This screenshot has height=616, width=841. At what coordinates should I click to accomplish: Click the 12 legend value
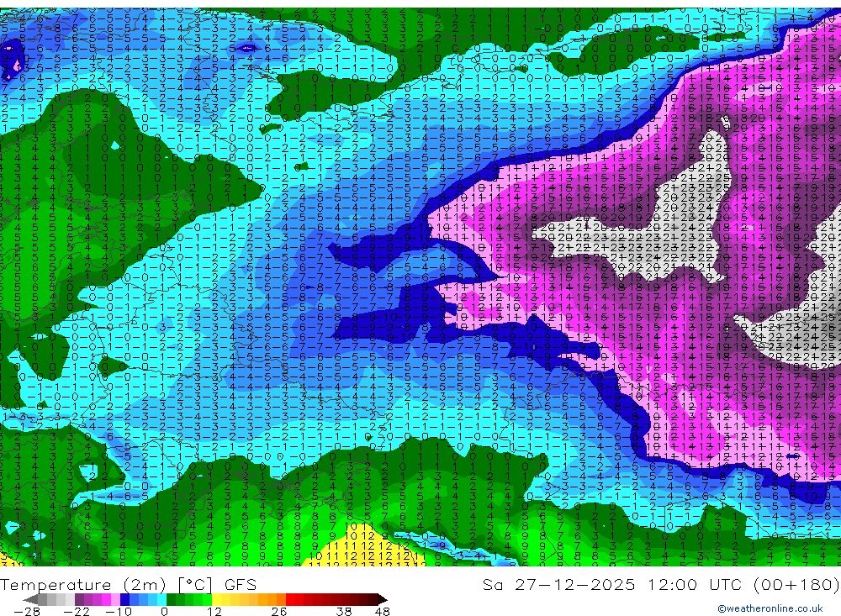point(214,612)
